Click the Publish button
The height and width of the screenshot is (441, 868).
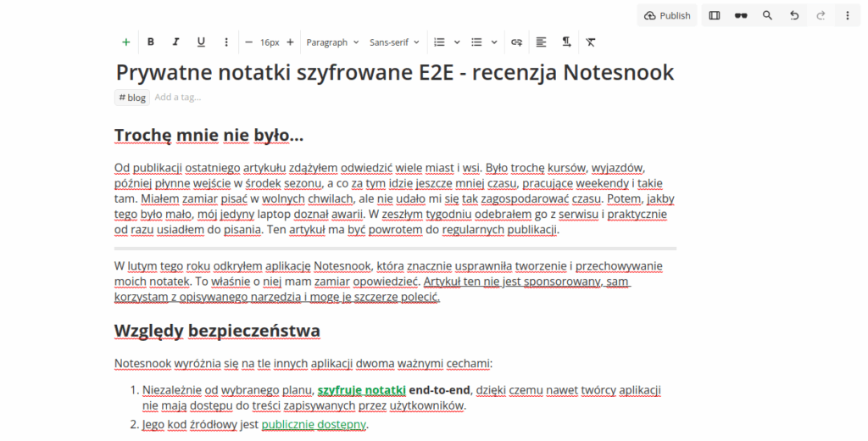click(667, 15)
